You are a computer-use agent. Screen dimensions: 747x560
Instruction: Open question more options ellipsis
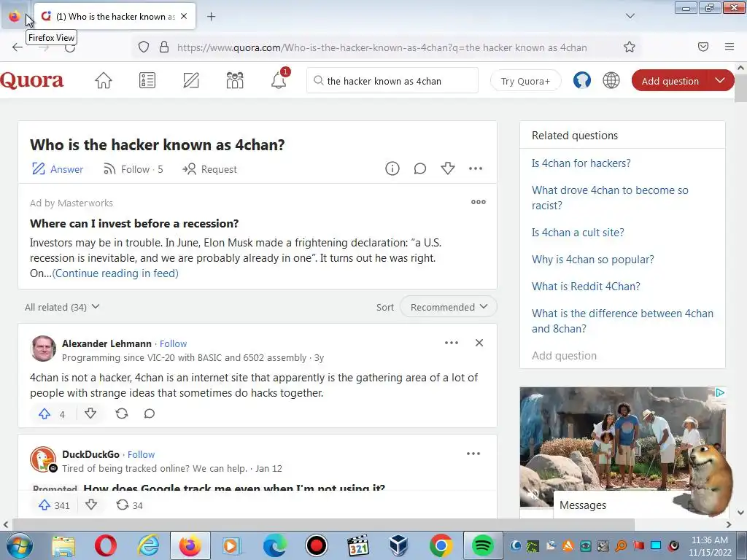(x=476, y=168)
